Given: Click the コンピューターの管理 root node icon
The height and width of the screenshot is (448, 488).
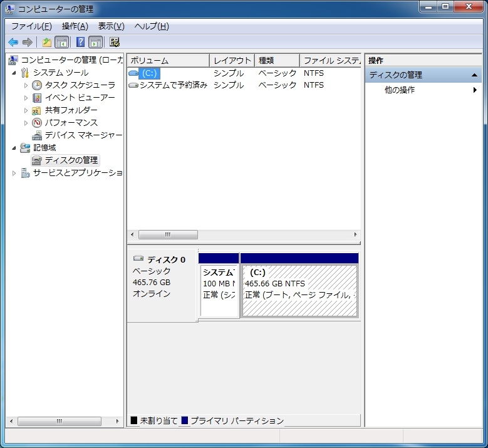Looking at the screenshot, I should tap(13, 60).
